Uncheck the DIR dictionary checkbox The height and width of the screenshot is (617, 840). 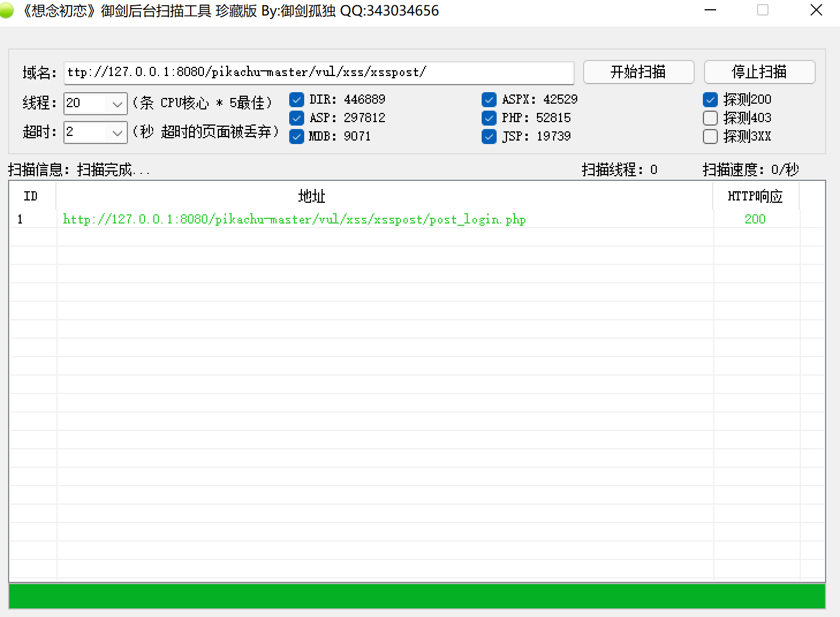[297, 100]
